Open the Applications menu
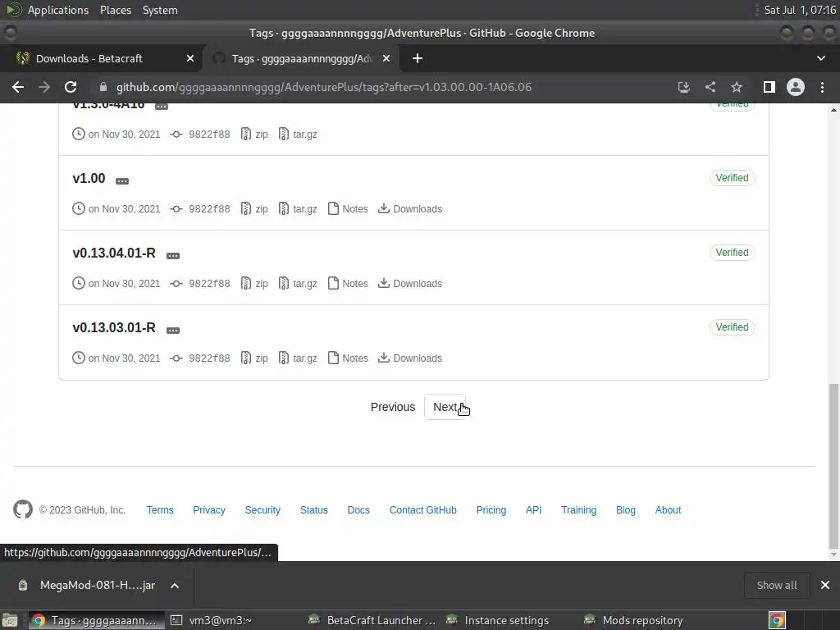 (58, 10)
